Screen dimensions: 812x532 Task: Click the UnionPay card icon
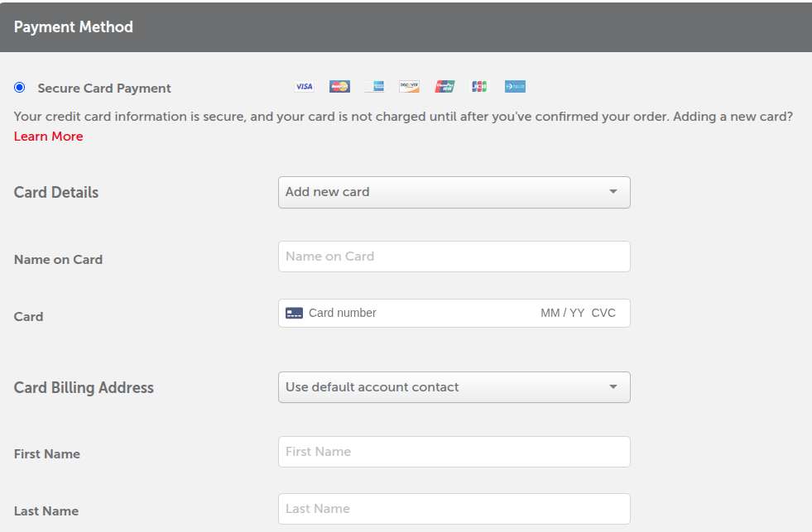tap(444, 86)
